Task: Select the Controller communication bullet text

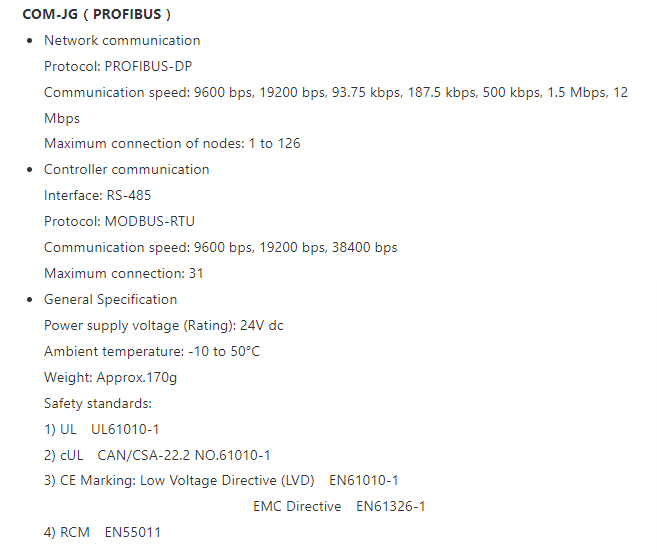Action: pos(127,169)
